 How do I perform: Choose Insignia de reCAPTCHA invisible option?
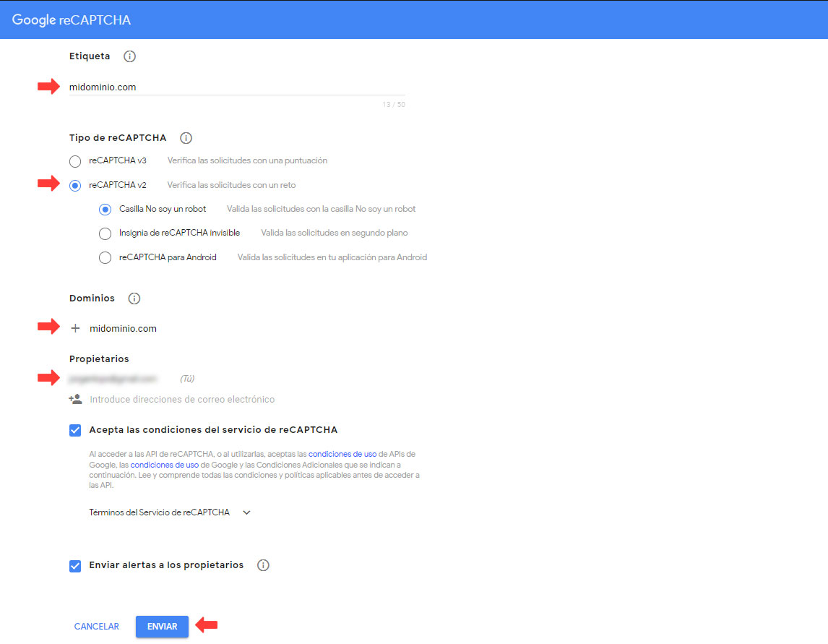(105, 234)
